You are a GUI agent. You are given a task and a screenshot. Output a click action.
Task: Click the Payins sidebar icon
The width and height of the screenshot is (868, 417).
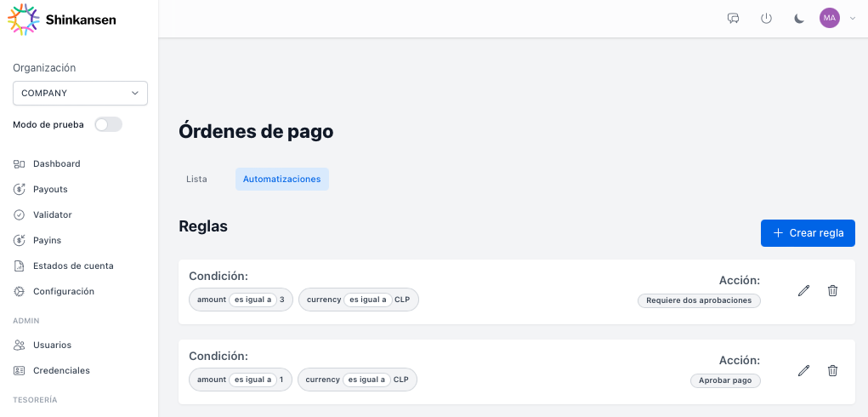[x=20, y=240]
